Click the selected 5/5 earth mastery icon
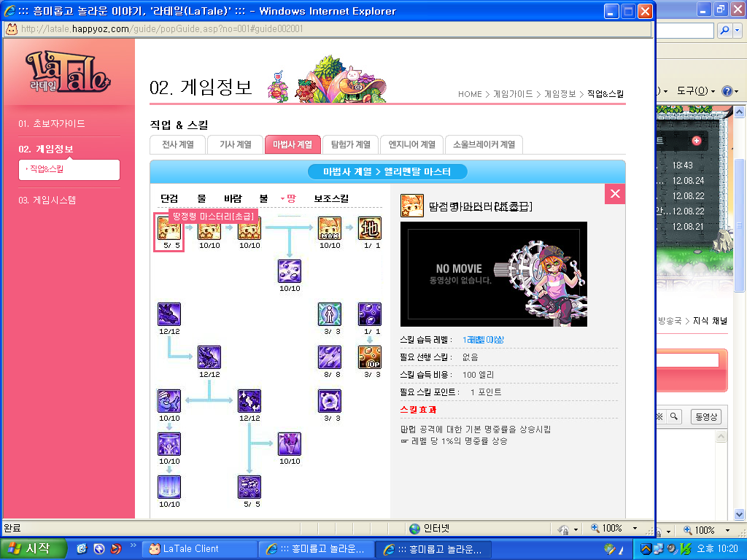 point(169,228)
